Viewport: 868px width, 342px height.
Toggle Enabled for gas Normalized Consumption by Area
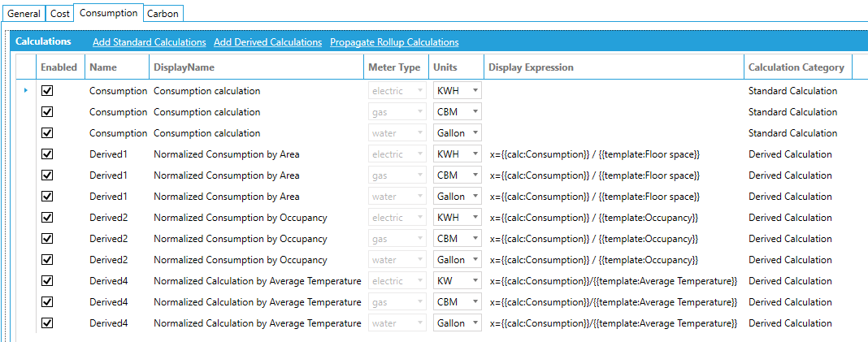click(47, 175)
